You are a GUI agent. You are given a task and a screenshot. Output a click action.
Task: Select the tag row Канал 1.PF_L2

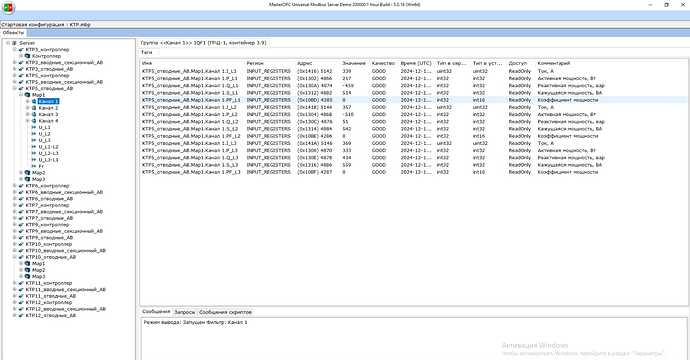tap(414, 136)
